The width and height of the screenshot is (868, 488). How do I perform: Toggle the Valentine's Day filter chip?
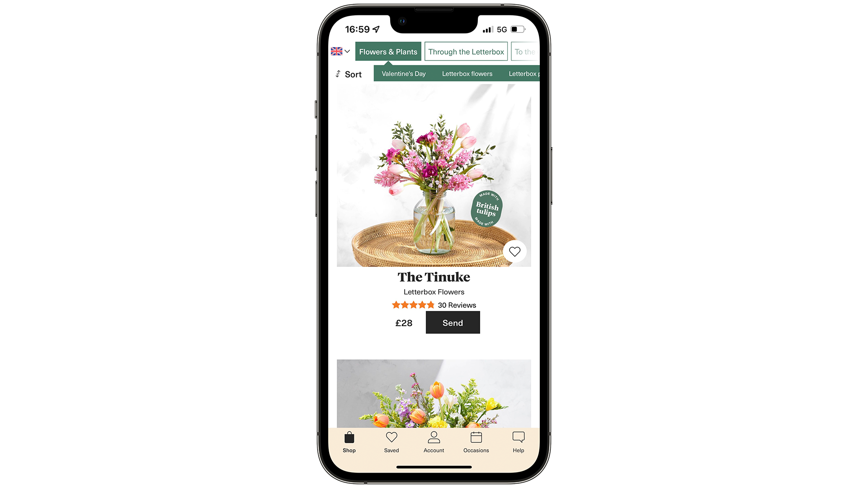pyautogui.click(x=404, y=73)
